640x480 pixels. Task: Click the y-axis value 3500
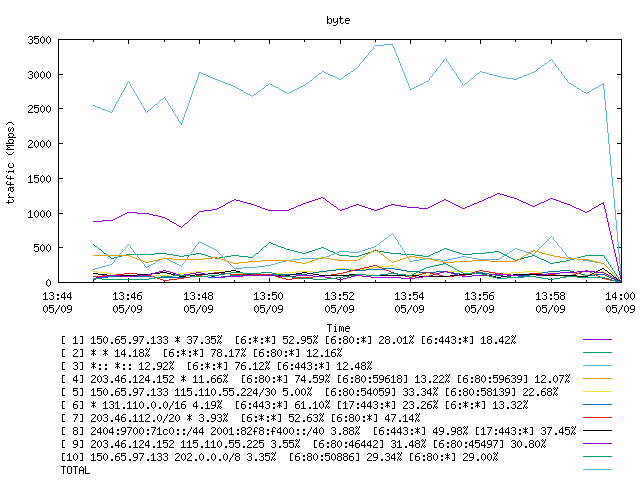(x=39, y=40)
